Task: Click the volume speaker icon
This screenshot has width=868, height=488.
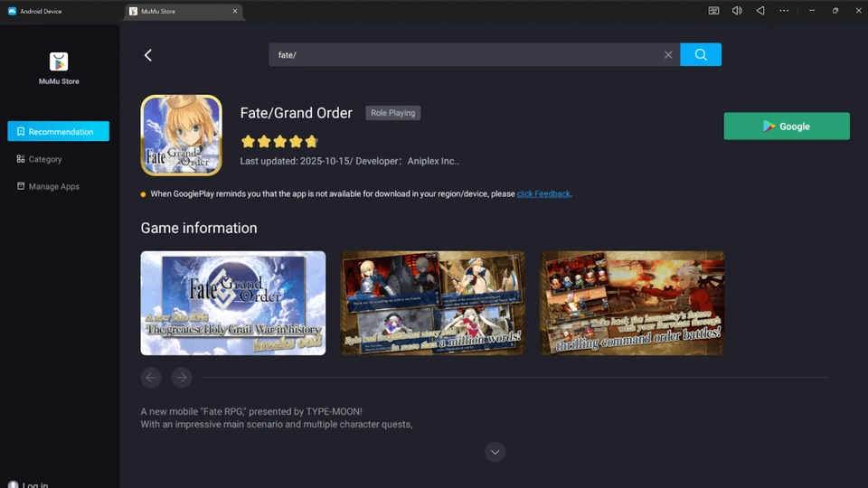Action: 737,11
